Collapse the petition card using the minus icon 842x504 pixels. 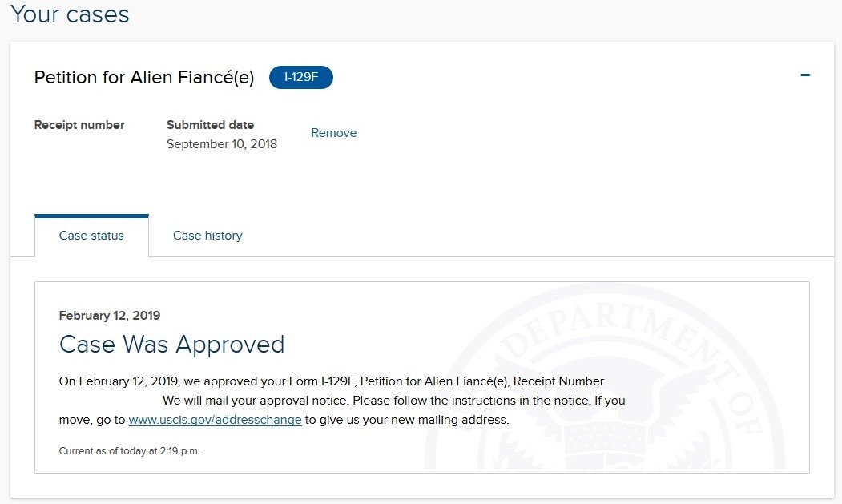click(x=804, y=75)
